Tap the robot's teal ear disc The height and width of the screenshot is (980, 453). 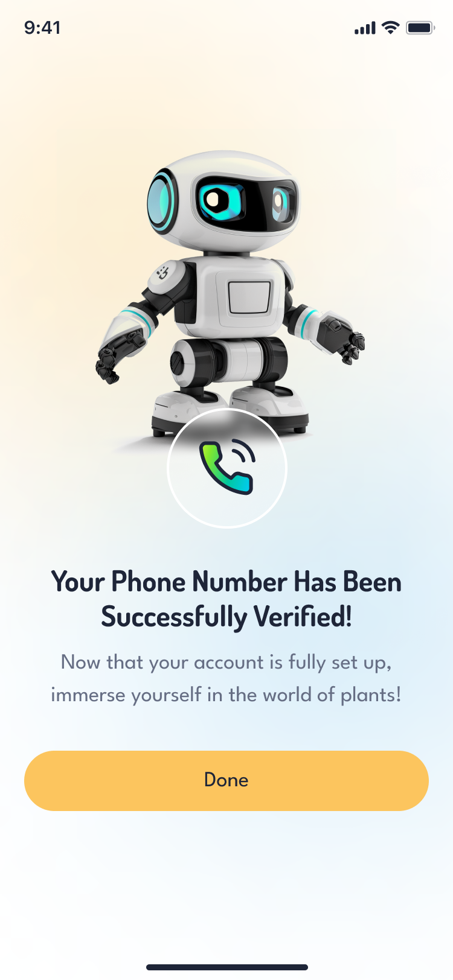[162, 202]
